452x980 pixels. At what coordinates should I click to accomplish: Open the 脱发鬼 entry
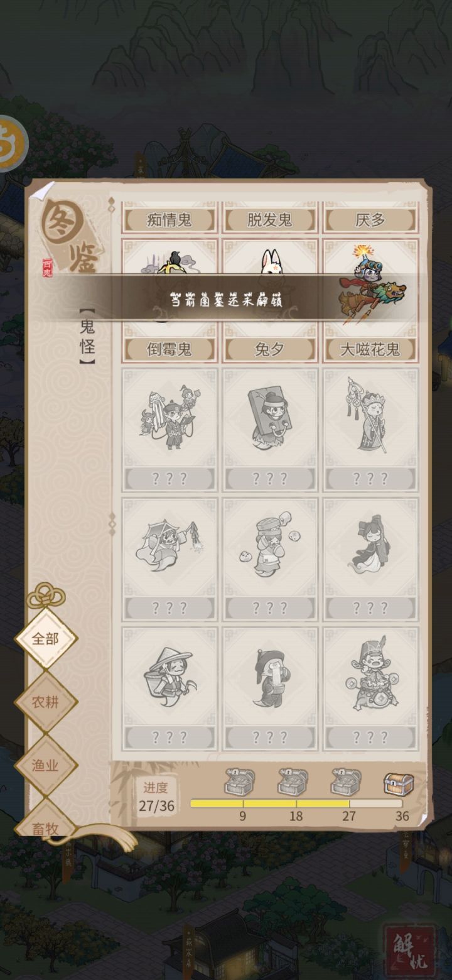[270, 218]
